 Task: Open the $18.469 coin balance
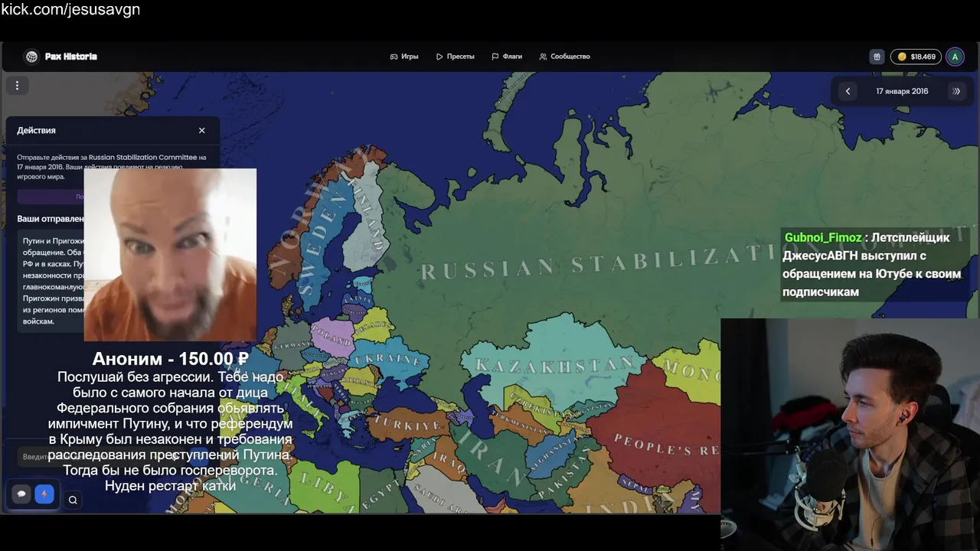pos(916,57)
